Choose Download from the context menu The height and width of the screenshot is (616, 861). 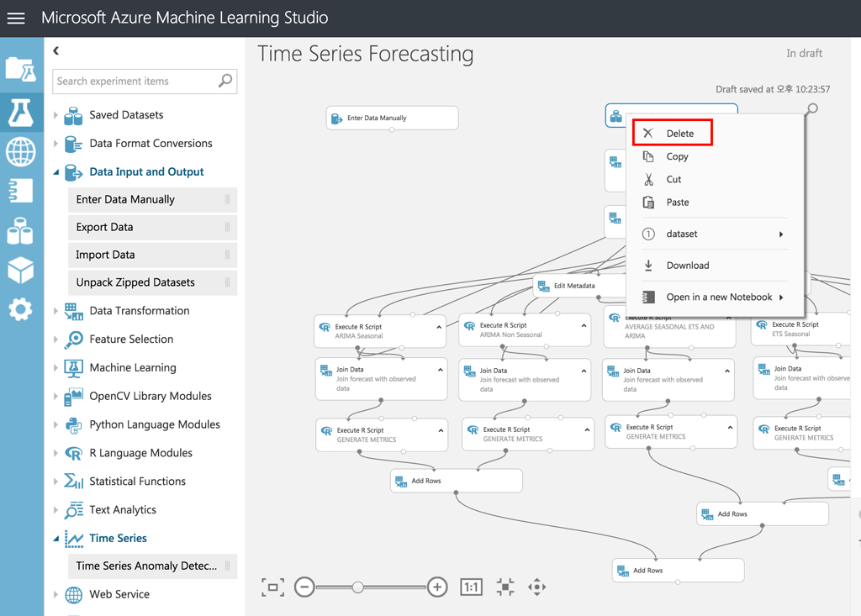click(715, 266)
